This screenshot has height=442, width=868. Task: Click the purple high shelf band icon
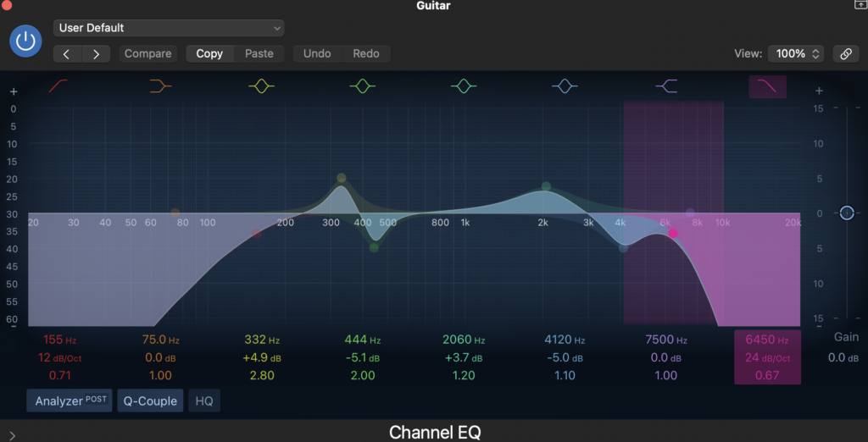click(x=666, y=86)
